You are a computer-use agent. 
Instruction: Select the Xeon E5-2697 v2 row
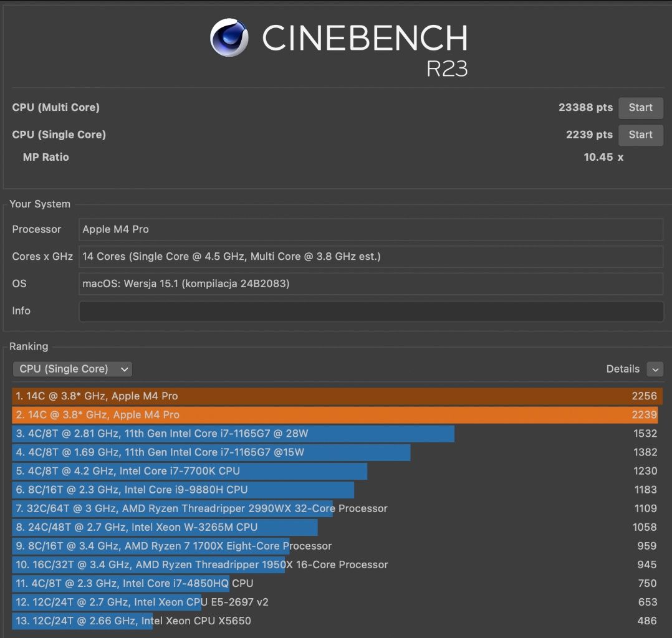click(337, 602)
